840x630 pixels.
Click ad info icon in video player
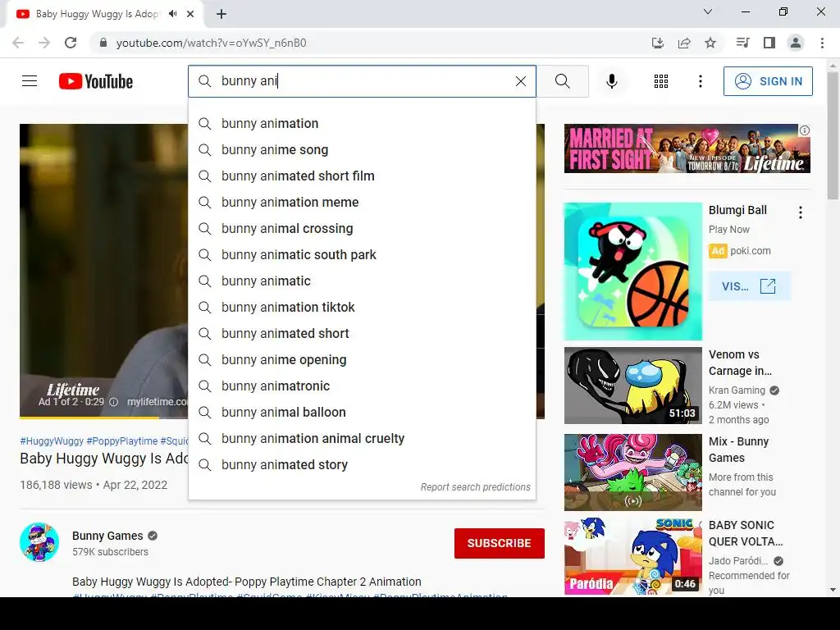coord(113,402)
